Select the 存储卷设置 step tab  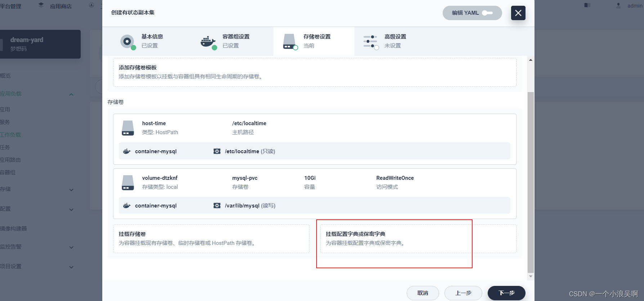click(x=314, y=41)
